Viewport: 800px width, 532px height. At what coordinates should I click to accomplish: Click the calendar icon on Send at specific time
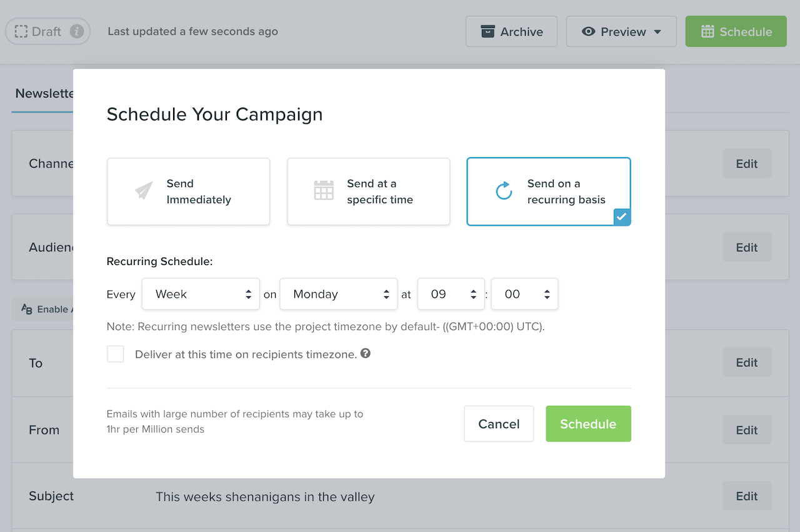(324, 190)
